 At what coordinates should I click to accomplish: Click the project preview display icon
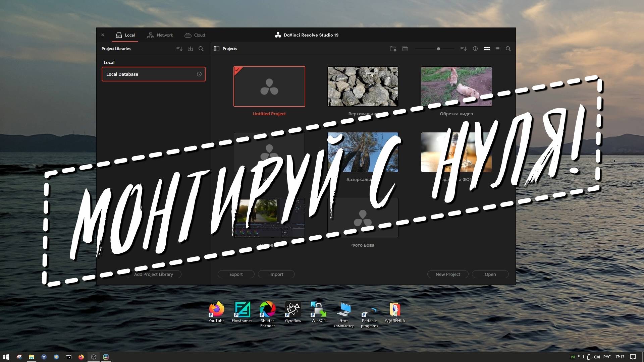[x=405, y=49]
